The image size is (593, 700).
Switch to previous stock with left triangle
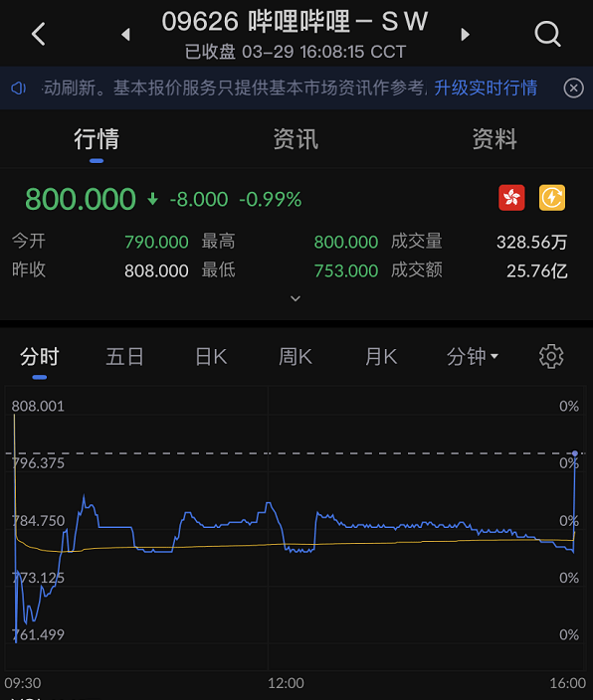pos(126,35)
